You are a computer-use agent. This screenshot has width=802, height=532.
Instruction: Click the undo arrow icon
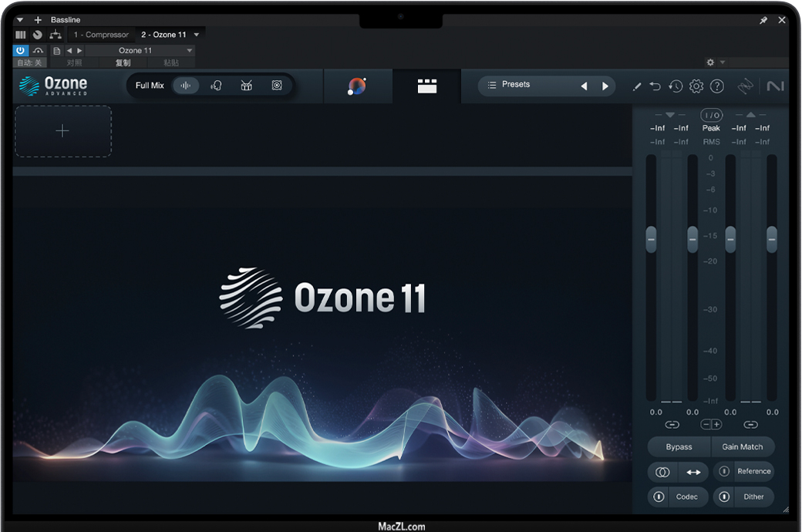(655, 86)
